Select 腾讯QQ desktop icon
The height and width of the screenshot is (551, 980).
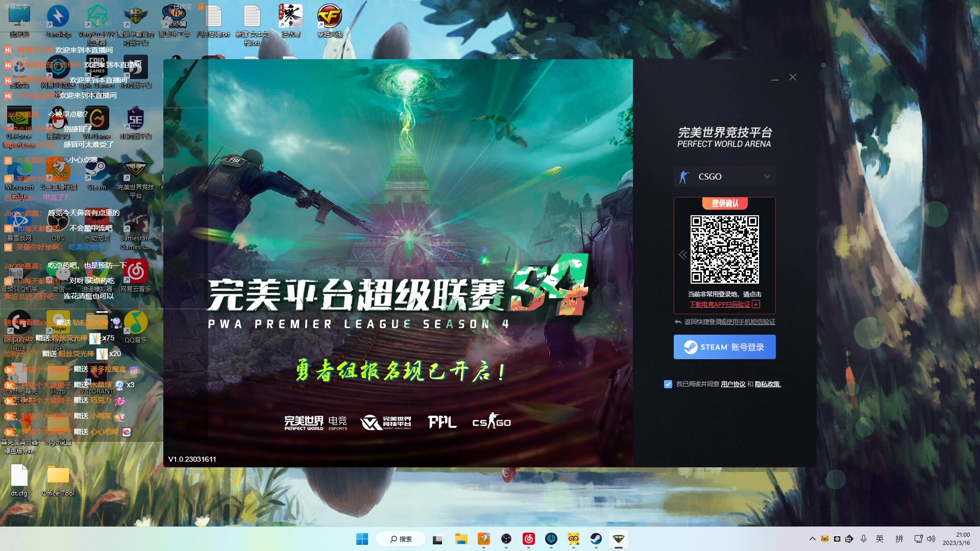[58, 123]
